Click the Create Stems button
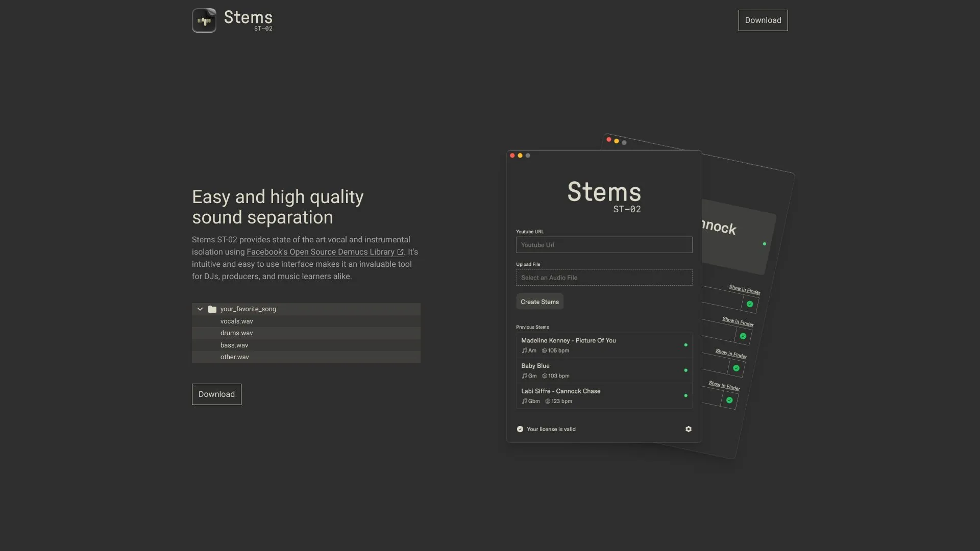 click(x=540, y=302)
